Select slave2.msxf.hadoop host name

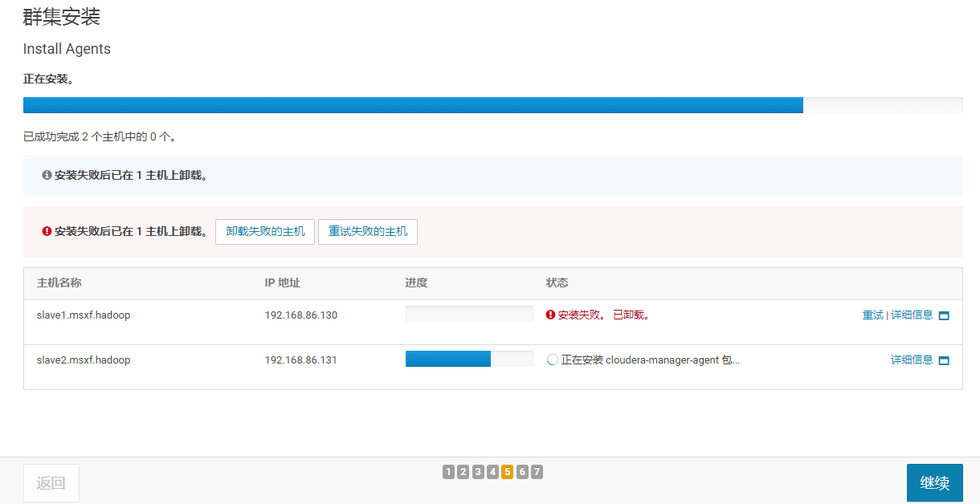pyautogui.click(x=84, y=360)
